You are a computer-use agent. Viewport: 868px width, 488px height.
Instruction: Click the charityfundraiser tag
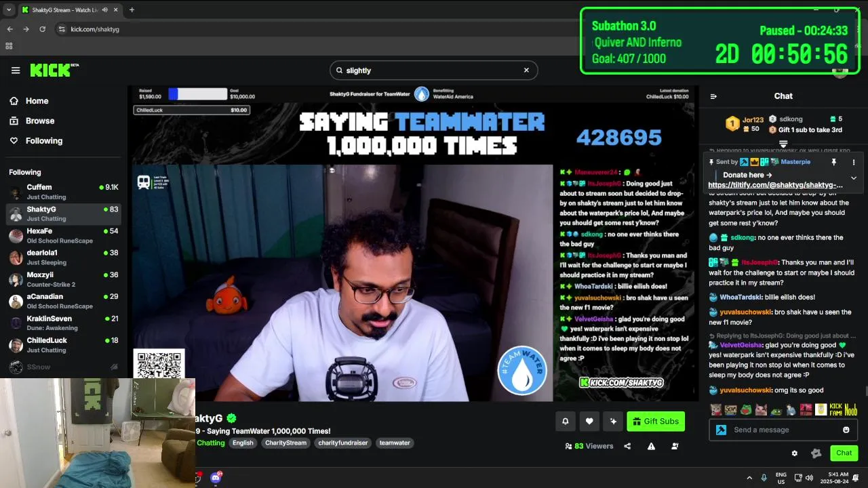[x=343, y=443]
